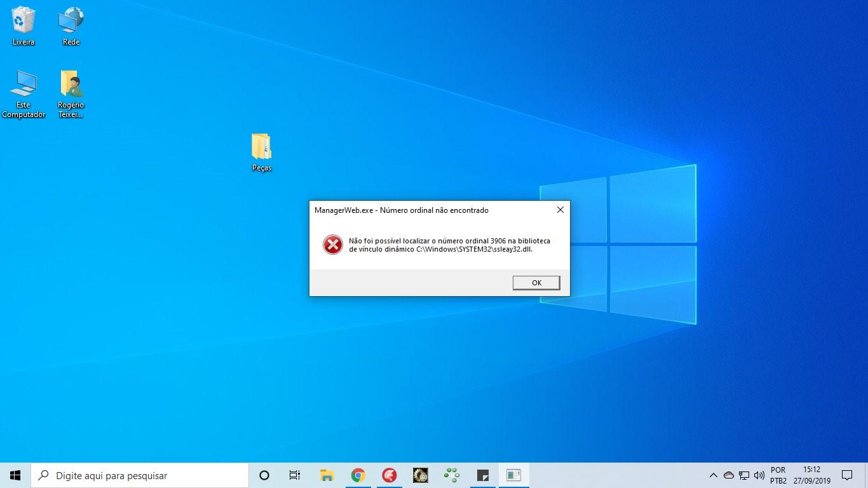
Task: Select the Rede network desktop icon
Action: point(71,27)
